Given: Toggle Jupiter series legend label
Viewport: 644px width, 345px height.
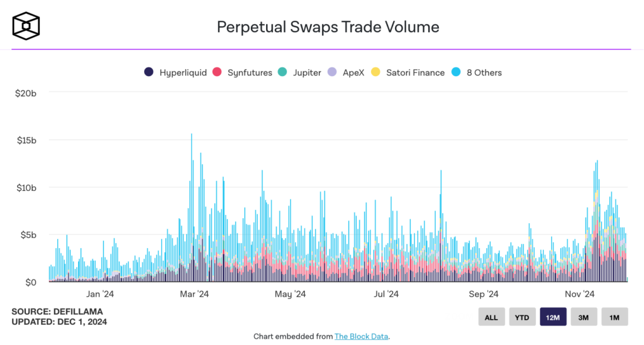Looking at the screenshot, I should 307,72.
